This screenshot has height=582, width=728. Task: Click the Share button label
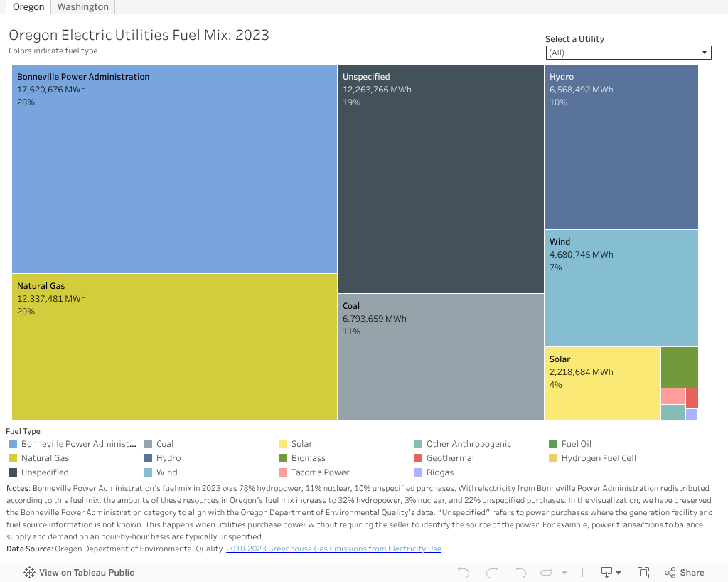692,573
